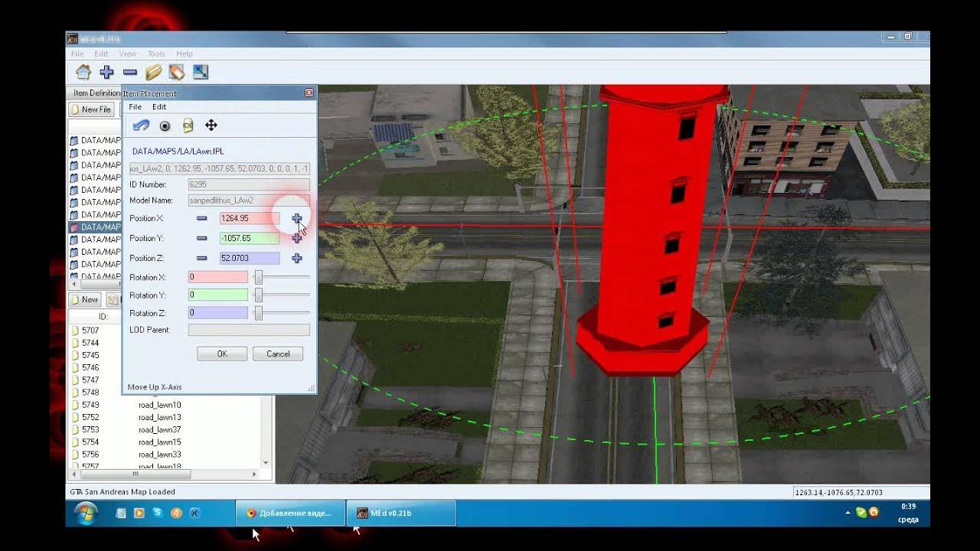Open the Windows Start menu

tap(86, 512)
